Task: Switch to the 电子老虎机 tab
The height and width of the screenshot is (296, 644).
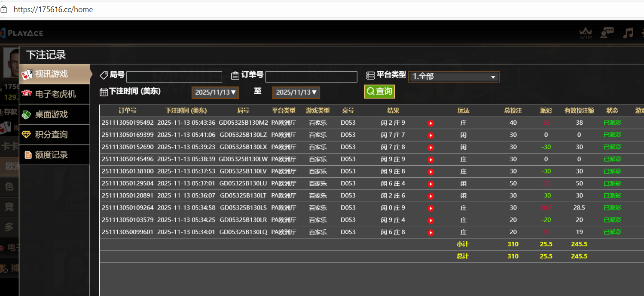Action: coord(55,94)
